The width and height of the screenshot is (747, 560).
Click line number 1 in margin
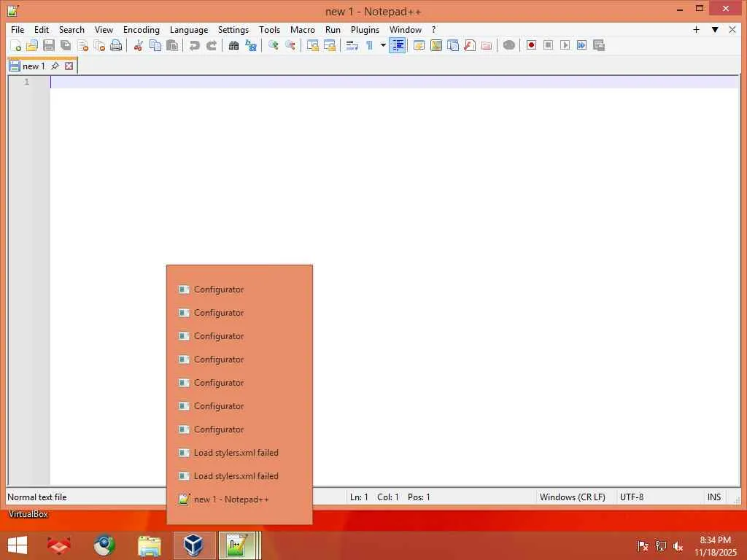tap(27, 82)
